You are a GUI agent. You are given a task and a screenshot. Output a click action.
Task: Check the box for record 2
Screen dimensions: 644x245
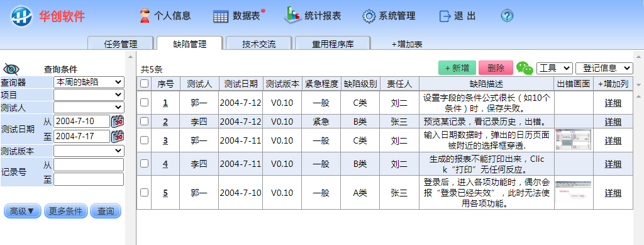click(144, 121)
